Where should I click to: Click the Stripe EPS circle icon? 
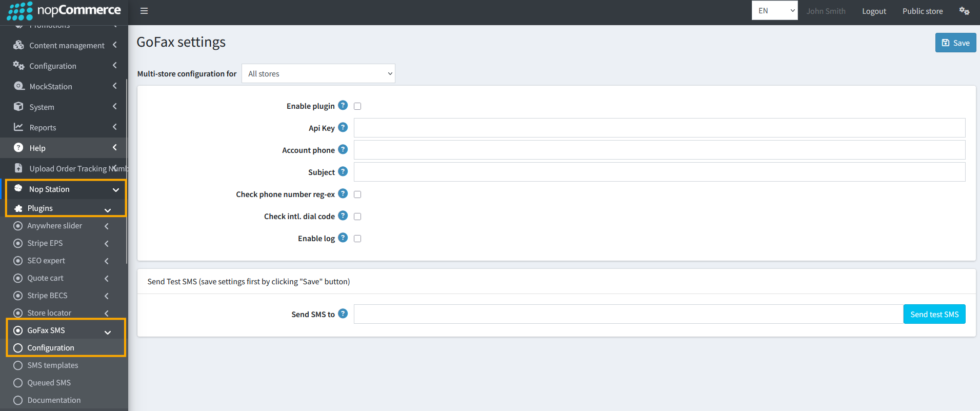coord(18,243)
